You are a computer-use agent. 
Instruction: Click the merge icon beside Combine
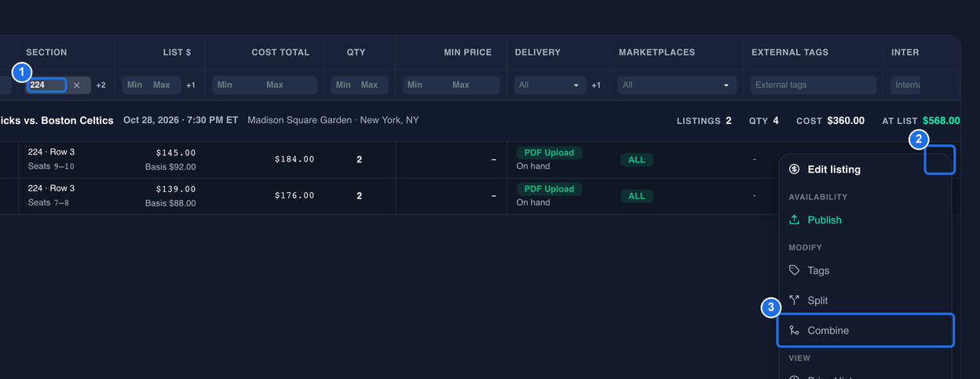[x=794, y=330]
